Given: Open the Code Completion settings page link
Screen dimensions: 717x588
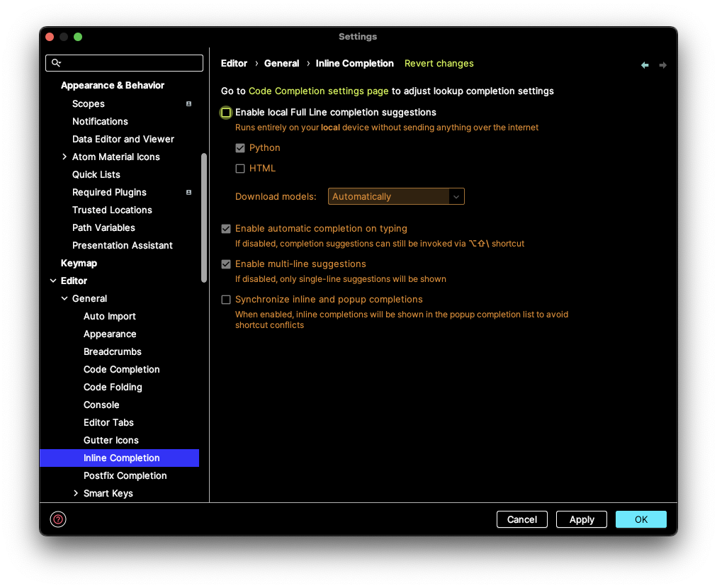Looking at the screenshot, I should click(318, 91).
